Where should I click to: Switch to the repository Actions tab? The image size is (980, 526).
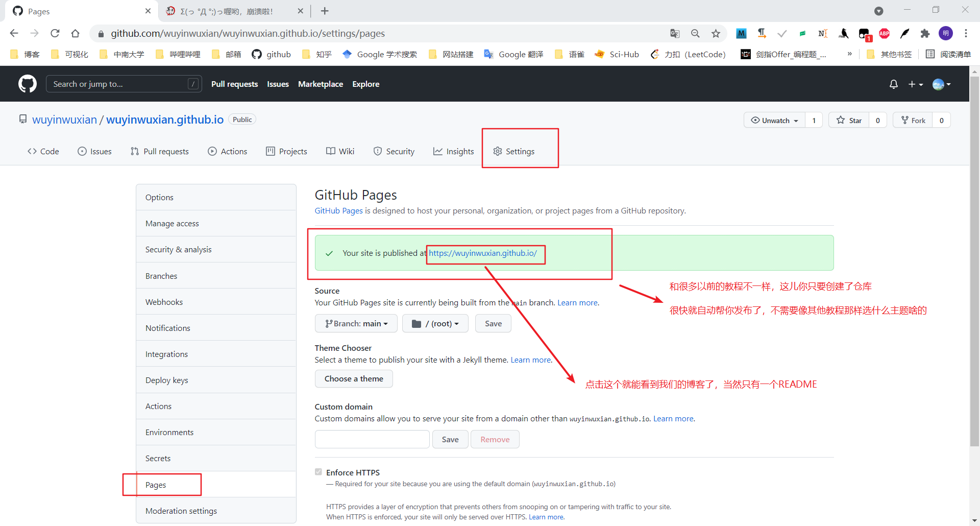click(x=228, y=151)
